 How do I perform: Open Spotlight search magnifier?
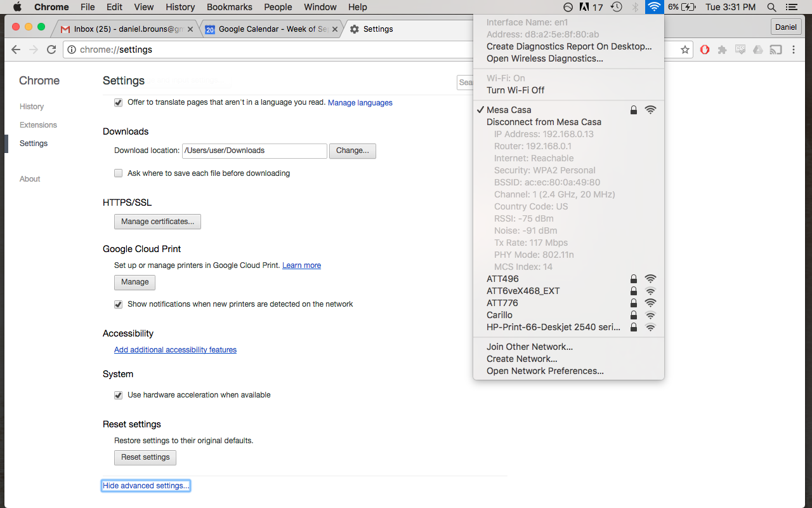(771, 7)
